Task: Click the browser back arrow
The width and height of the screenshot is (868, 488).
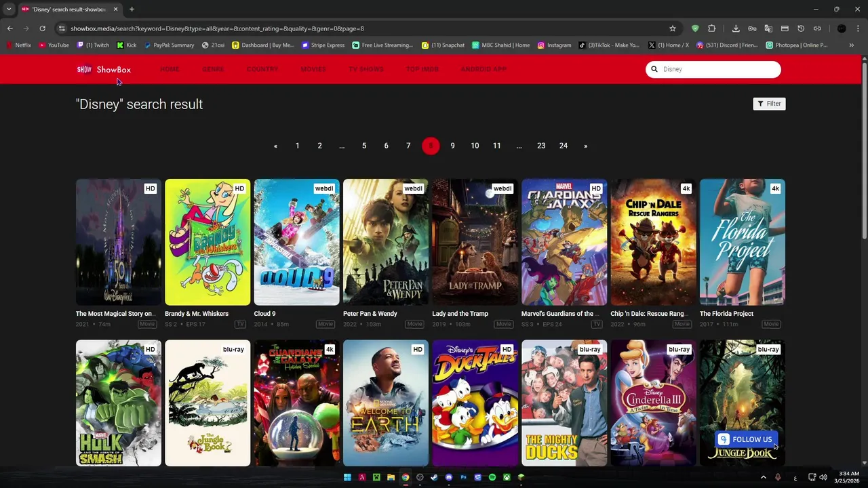Action: pyautogui.click(x=10, y=28)
